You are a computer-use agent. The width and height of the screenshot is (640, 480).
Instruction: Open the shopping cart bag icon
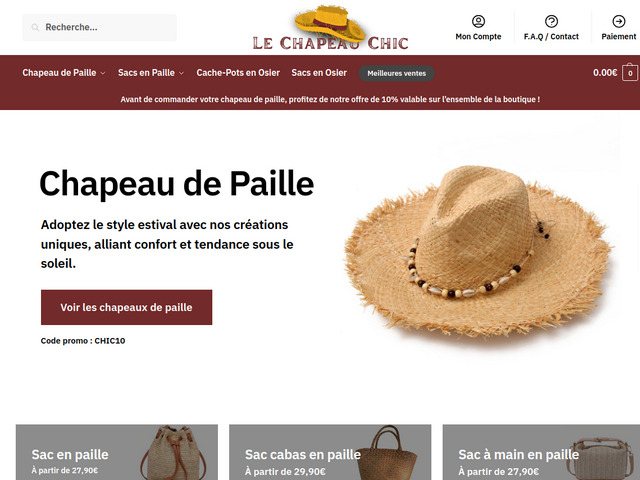(x=630, y=73)
